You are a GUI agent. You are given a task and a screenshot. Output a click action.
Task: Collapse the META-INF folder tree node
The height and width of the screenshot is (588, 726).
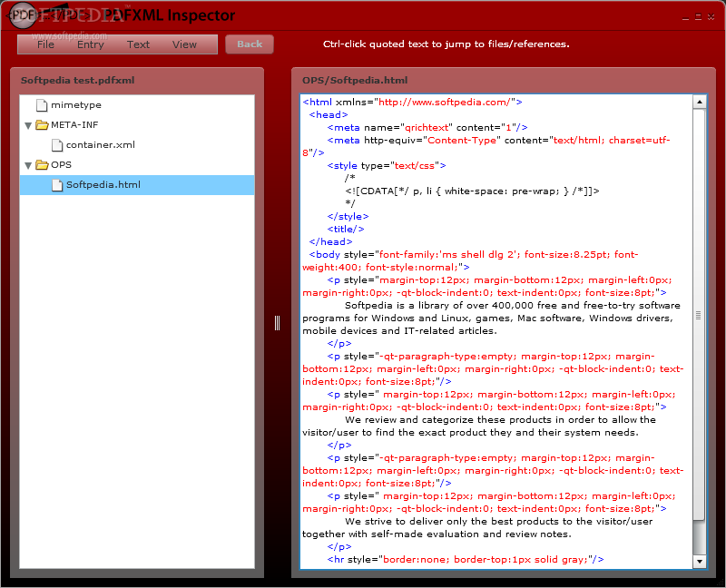click(x=28, y=125)
